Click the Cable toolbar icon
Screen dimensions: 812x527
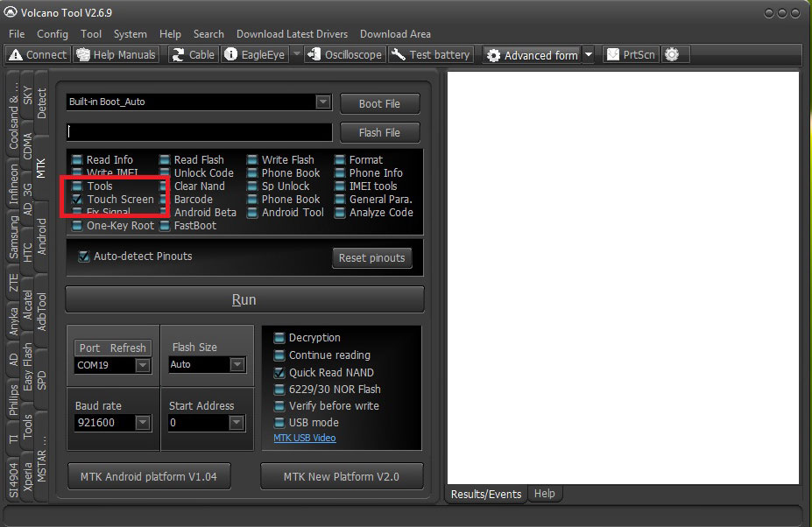point(194,55)
